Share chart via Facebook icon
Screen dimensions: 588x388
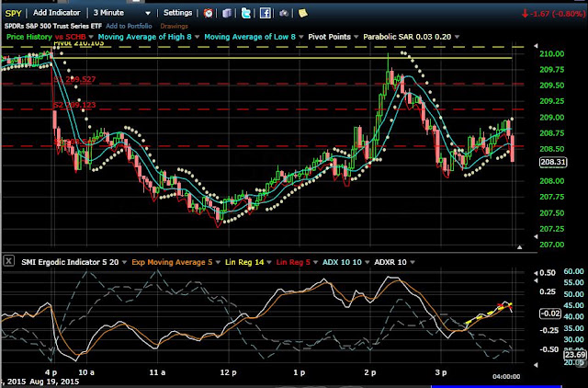(266, 13)
